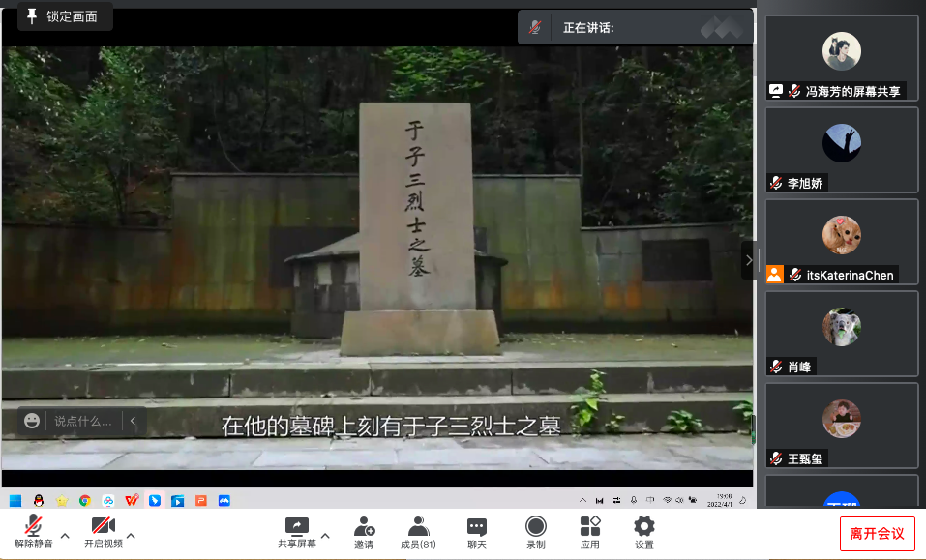The width and height of the screenshot is (926, 560).
Task: Open the 成员(81) members list
Action: (x=418, y=532)
